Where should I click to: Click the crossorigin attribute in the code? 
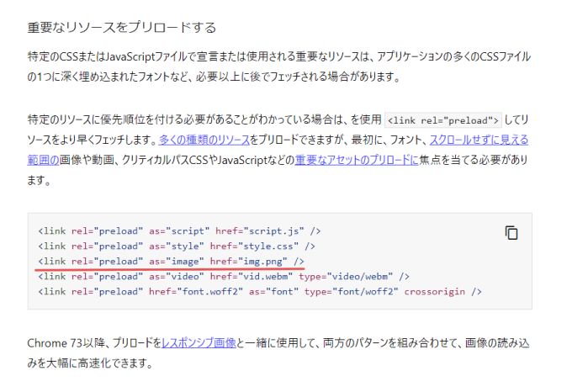pyautogui.click(x=434, y=291)
